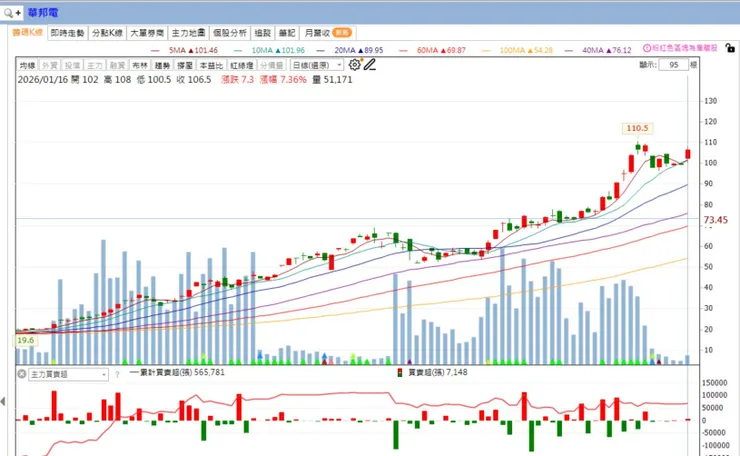Viewport: 740px width, 456px height.
Task: Click the 新 badge on 月營收 tab
Action: tap(342, 33)
